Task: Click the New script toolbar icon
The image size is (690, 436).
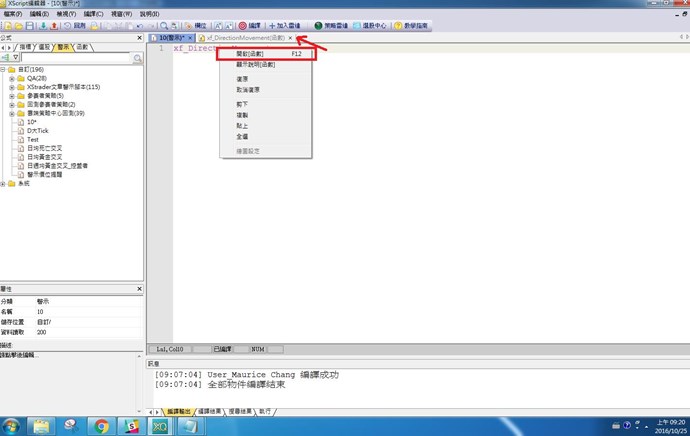Action: point(8,26)
